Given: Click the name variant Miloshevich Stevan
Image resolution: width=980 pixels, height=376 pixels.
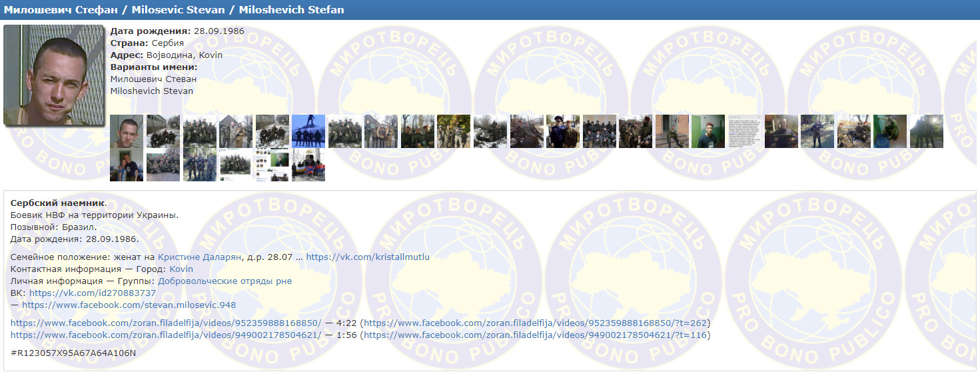Looking at the screenshot, I should pyautogui.click(x=151, y=91).
